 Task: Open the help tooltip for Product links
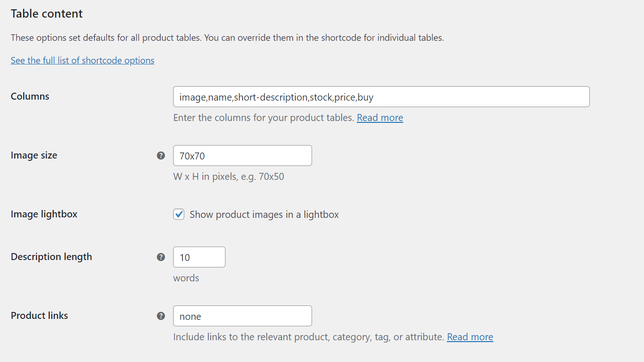161,316
